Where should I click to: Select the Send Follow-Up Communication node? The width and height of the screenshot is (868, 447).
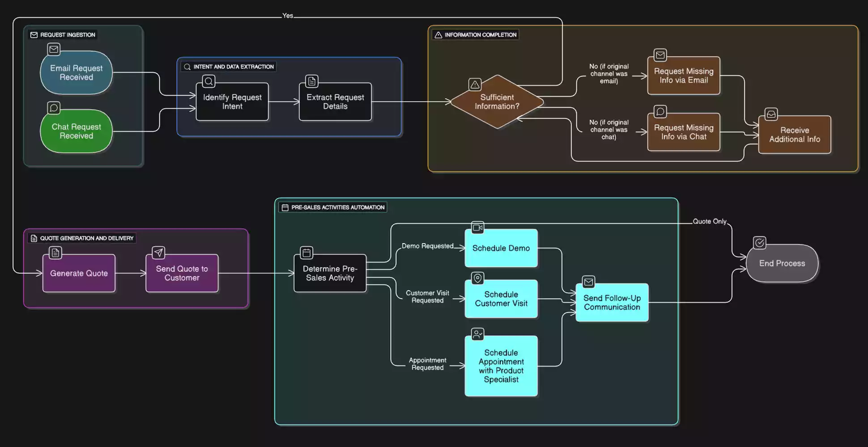click(612, 303)
